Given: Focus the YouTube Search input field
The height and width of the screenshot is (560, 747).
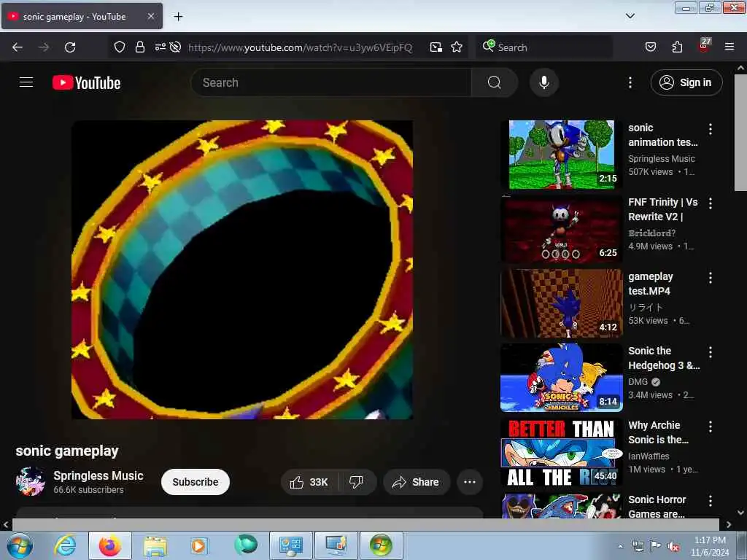Looking at the screenshot, I should (x=331, y=82).
